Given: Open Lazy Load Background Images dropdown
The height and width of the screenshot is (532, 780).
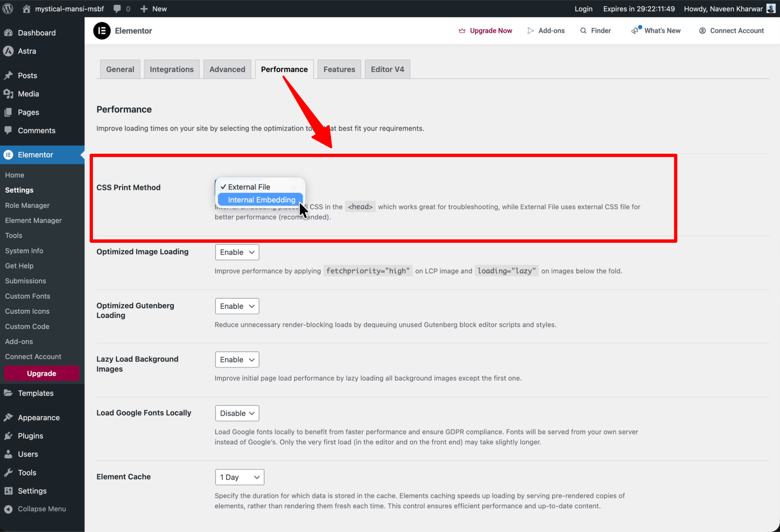Looking at the screenshot, I should (x=237, y=360).
